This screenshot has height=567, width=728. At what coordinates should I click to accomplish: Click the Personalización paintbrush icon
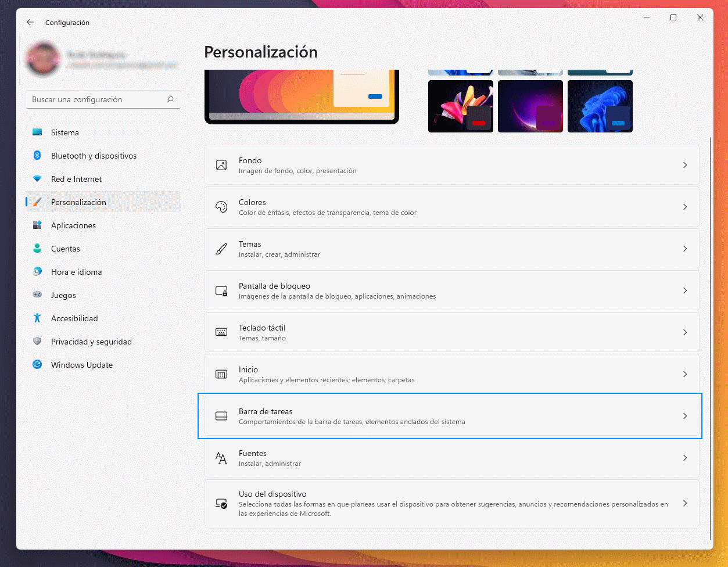pos(37,202)
